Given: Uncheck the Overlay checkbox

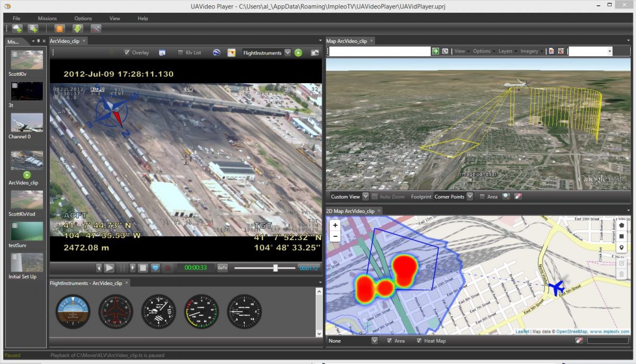Looking at the screenshot, I should pyautogui.click(x=127, y=52).
